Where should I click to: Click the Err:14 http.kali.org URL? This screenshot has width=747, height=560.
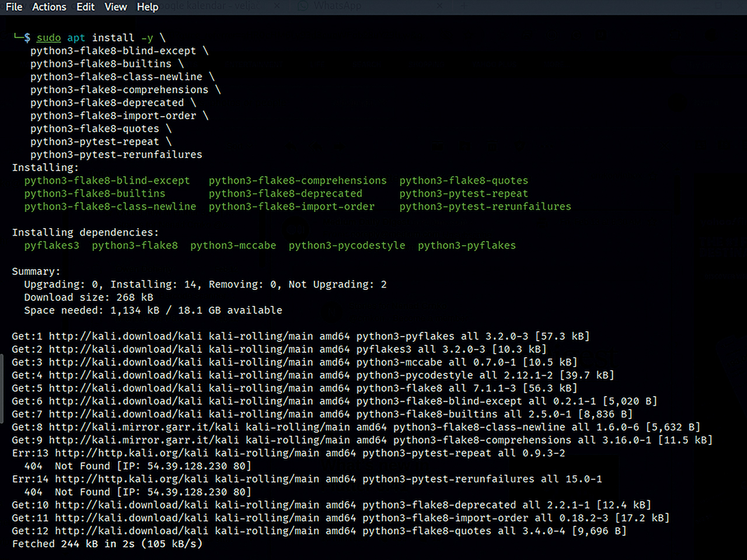pyautogui.click(x=131, y=480)
